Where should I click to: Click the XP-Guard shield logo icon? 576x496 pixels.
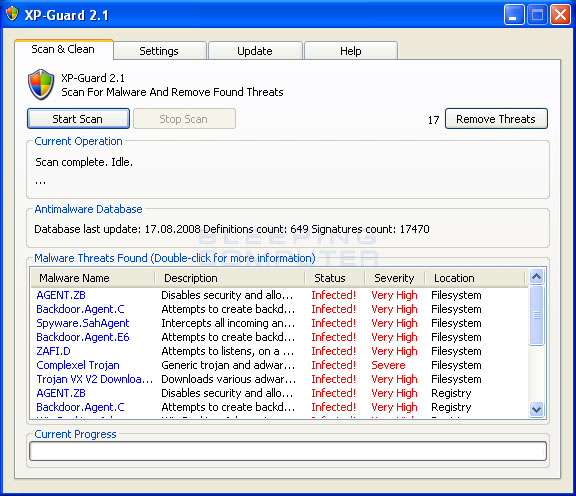click(x=41, y=85)
